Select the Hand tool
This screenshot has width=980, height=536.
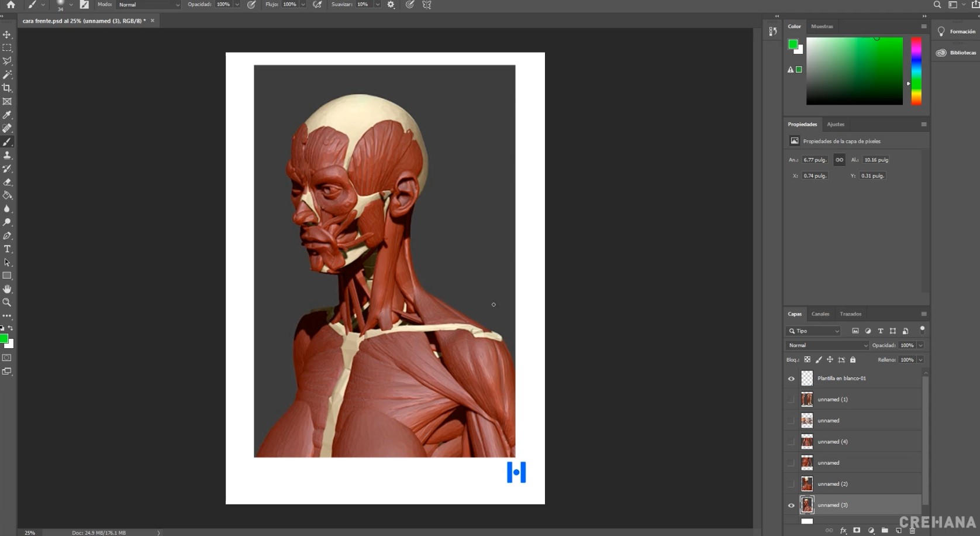(7, 289)
